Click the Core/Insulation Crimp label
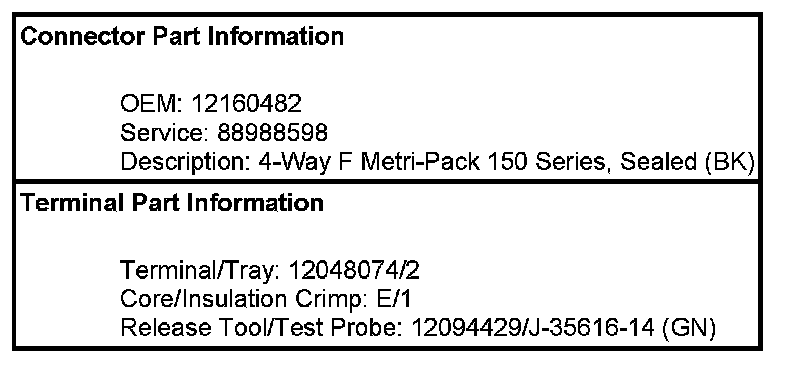 pyautogui.click(x=244, y=299)
